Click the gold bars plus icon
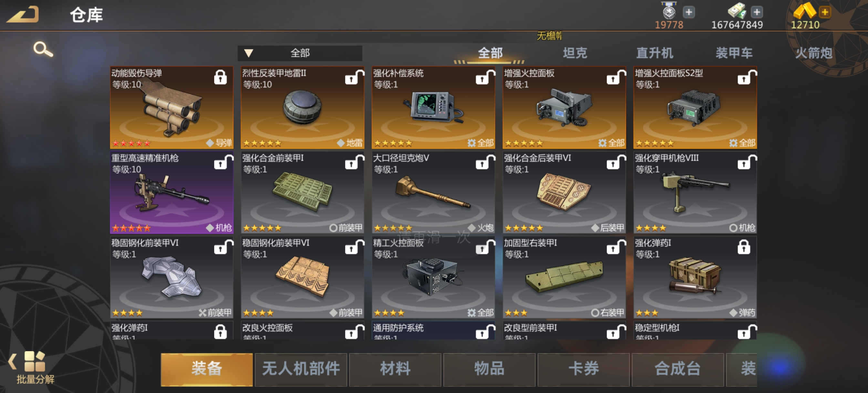Screen dimensions: 868x393 point(825,12)
